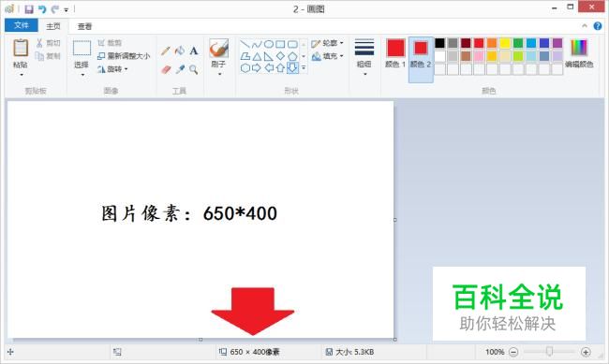Pick the yellow palette swatch
The width and height of the screenshot is (609, 364).
pos(505,43)
